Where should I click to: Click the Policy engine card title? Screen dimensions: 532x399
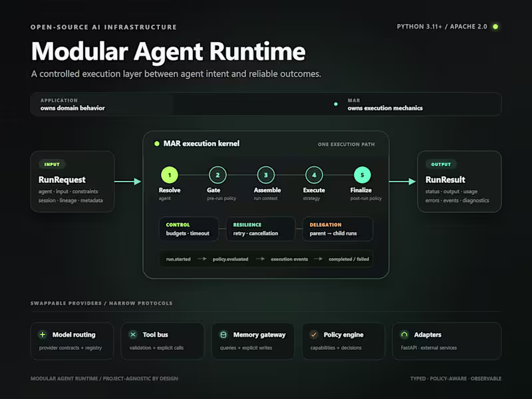[x=343, y=335]
